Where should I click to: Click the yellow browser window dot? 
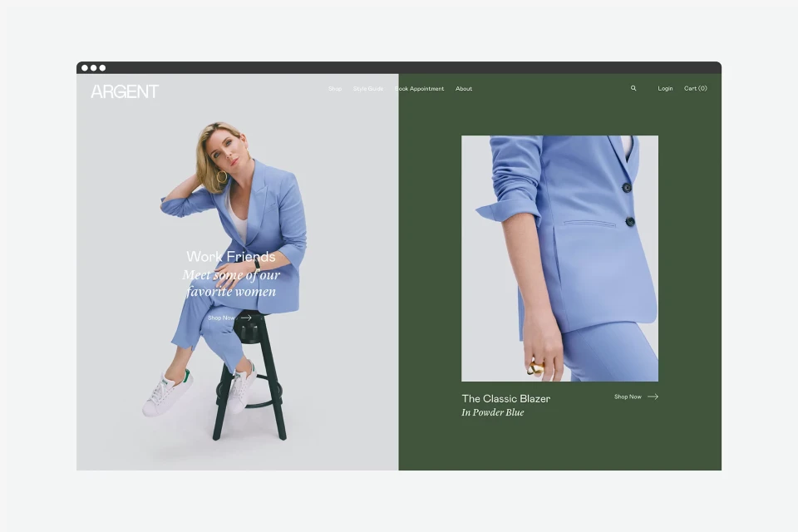coord(94,67)
